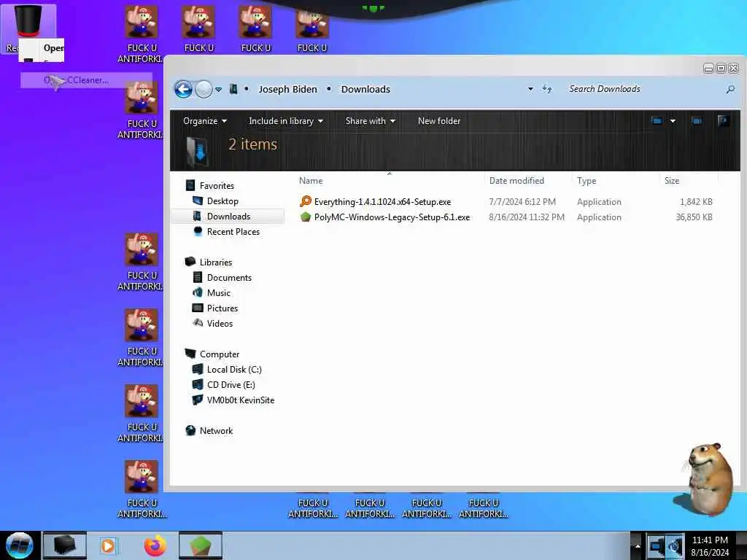Click the search magnifier icon
This screenshot has width=747, height=560.
click(x=729, y=89)
